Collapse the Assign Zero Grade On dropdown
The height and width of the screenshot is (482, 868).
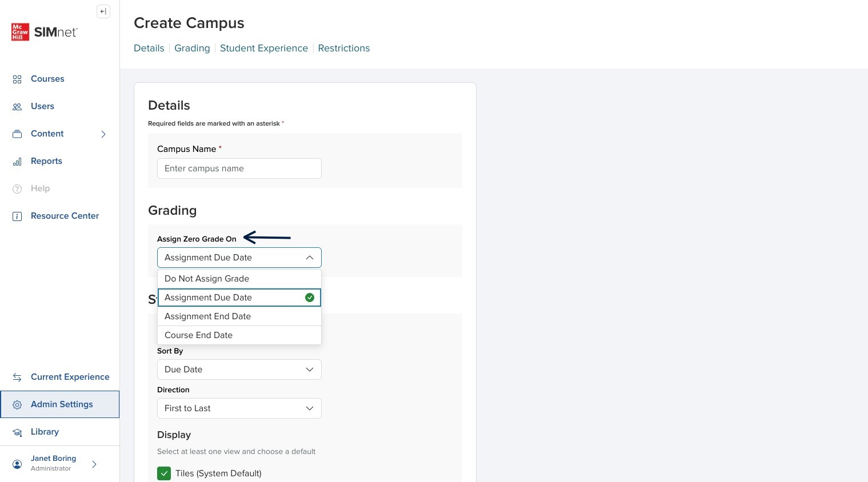pos(239,258)
